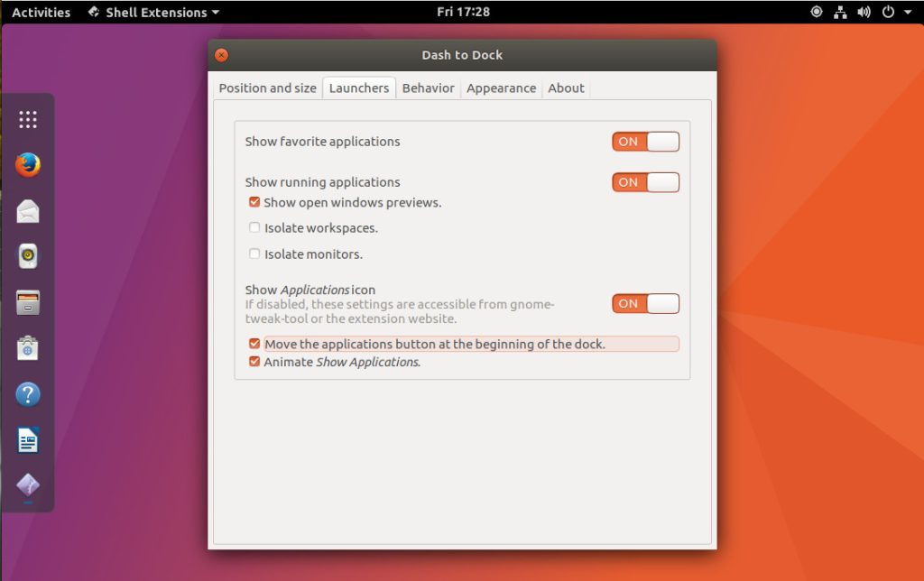The width and height of the screenshot is (924, 581).
Task: Open the Files manager from the dock
Action: 28,302
